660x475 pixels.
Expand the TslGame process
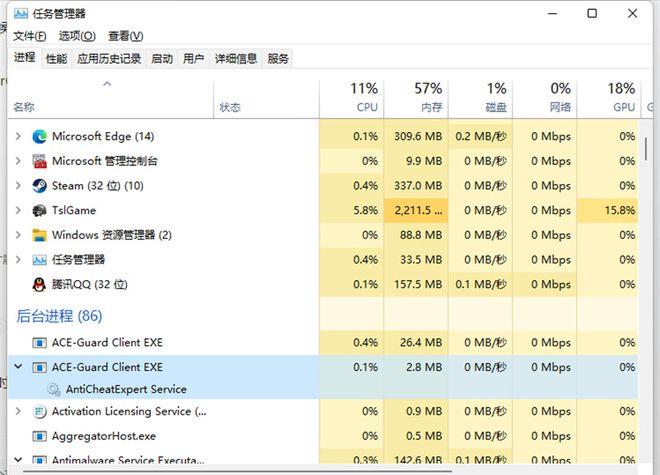[18, 210]
